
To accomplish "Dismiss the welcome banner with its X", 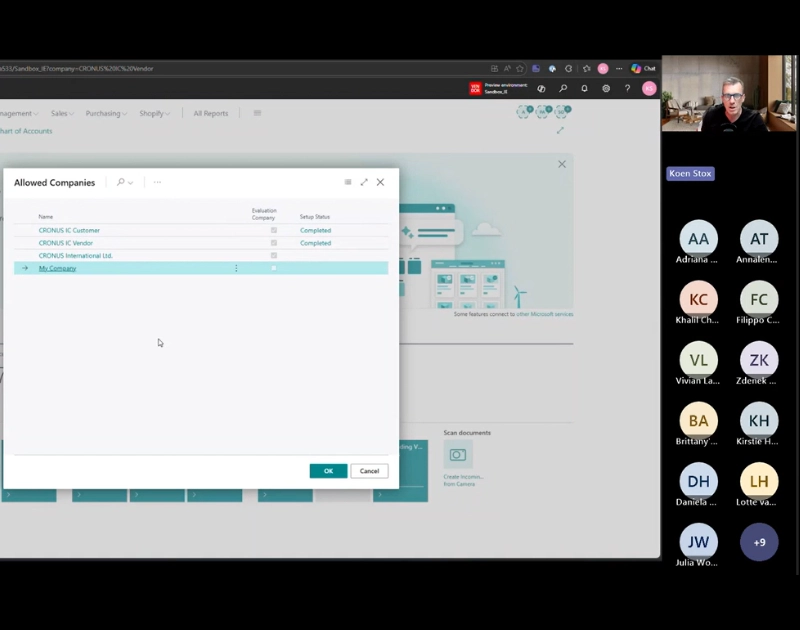I will coord(562,164).
